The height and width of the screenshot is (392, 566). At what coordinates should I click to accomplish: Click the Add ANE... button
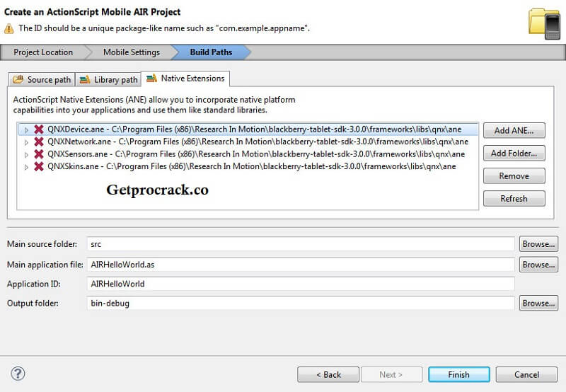(x=514, y=130)
